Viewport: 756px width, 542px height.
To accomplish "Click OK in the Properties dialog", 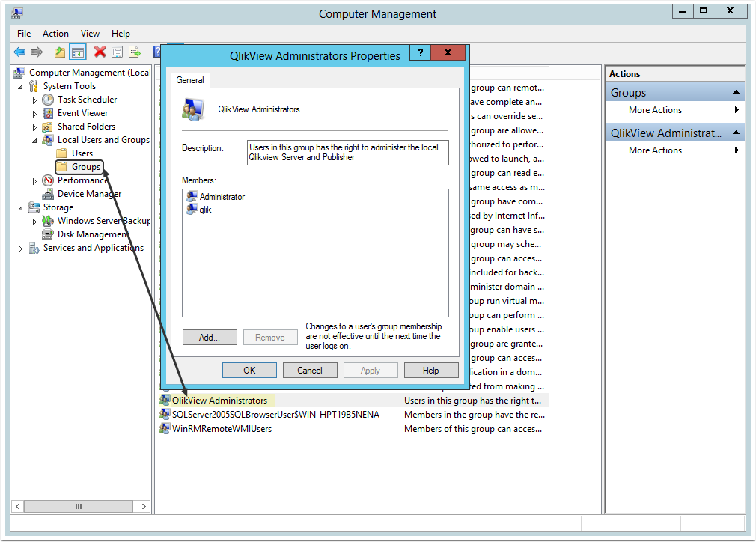I will pyautogui.click(x=249, y=371).
